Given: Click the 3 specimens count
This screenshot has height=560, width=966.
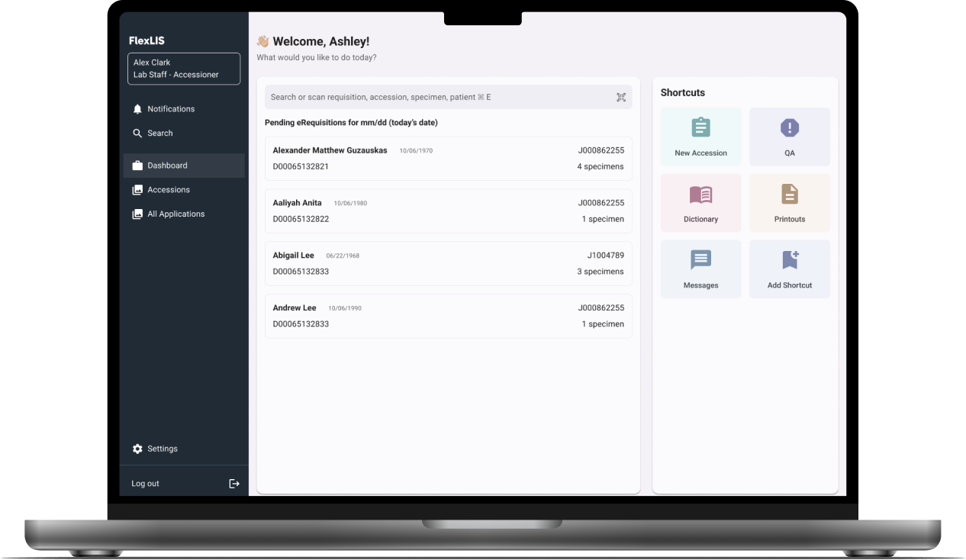Looking at the screenshot, I should click(601, 272).
